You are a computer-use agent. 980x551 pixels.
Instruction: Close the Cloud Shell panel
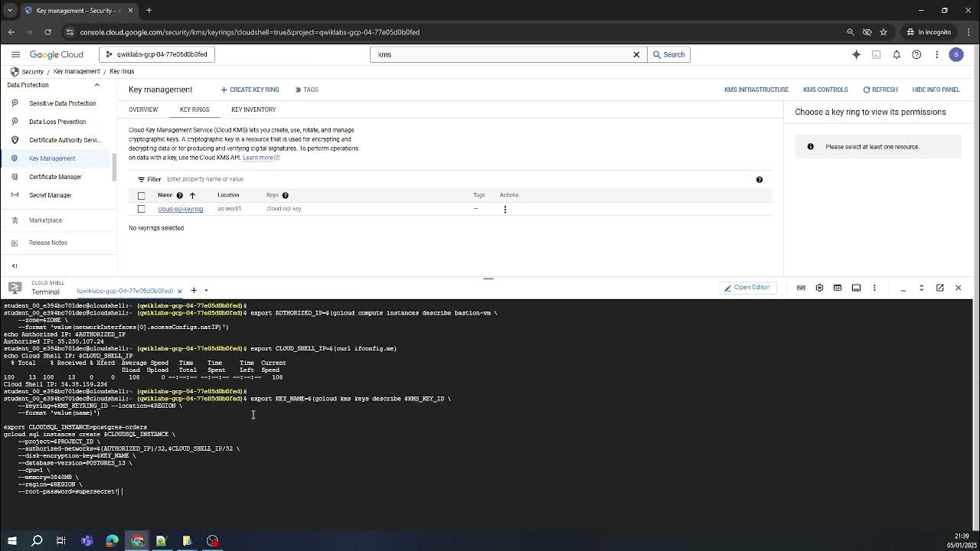click(958, 288)
